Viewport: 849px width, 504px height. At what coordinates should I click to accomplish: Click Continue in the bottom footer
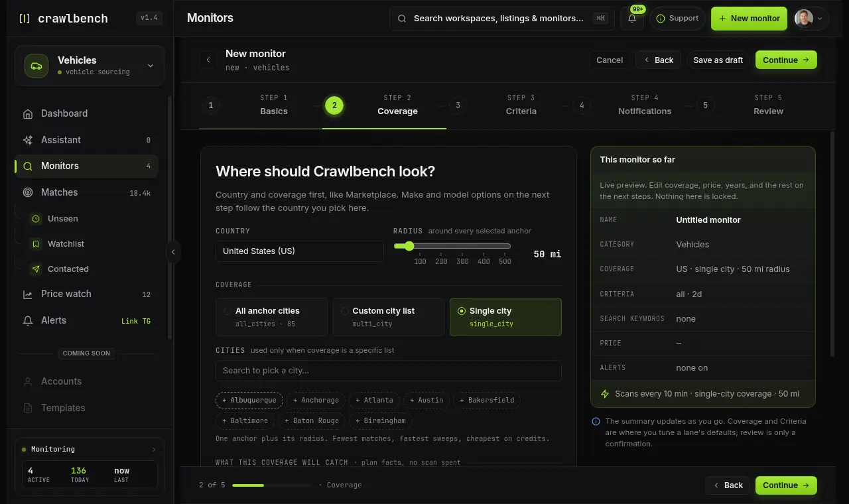tap(786, 485)
